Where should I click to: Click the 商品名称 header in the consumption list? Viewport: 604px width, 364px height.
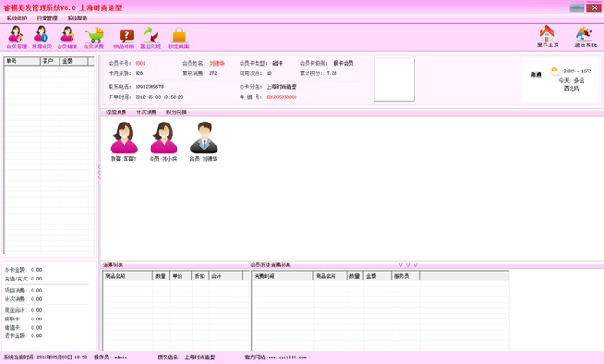pos(128,276)
